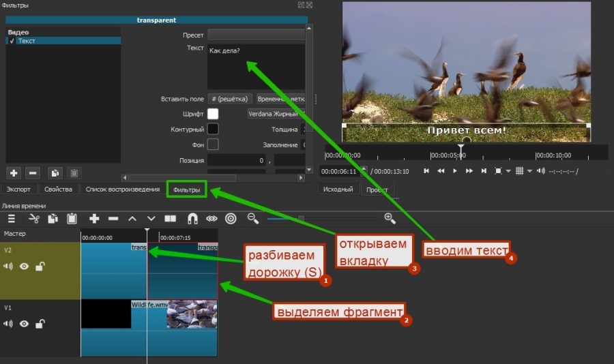Toggle the snapping magnet icon
This screenshot has height=364, width=614.
192,219
